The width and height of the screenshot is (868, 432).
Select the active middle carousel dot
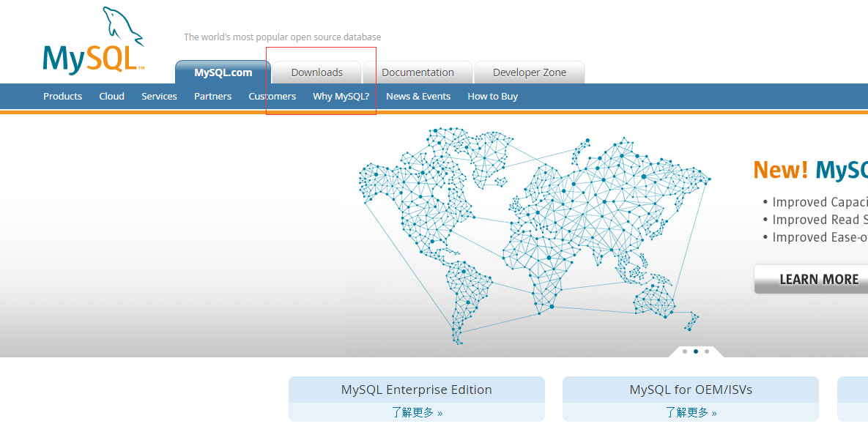(x=696, y=351)
